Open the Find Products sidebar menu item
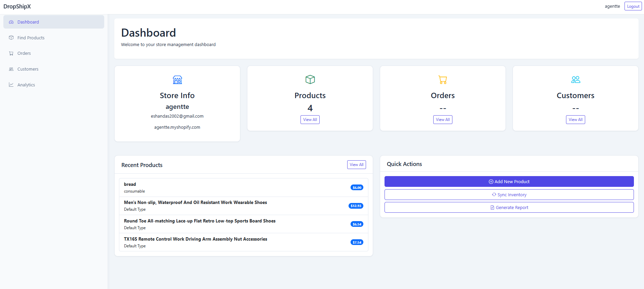Viewport: 644px width, 289px height. pyautogui.click(x=31, y=38)
